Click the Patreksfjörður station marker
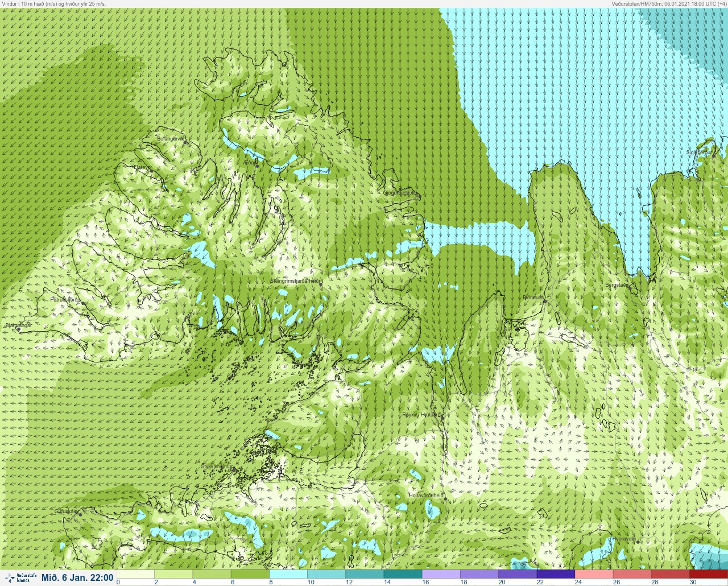Image resolution: width=728 pixels, height=586 pixels. pos(84,303)
